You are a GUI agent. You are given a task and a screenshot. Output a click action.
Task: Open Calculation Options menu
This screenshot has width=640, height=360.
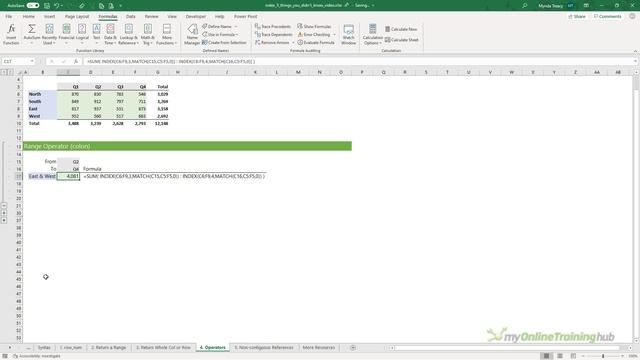point(372,34)
